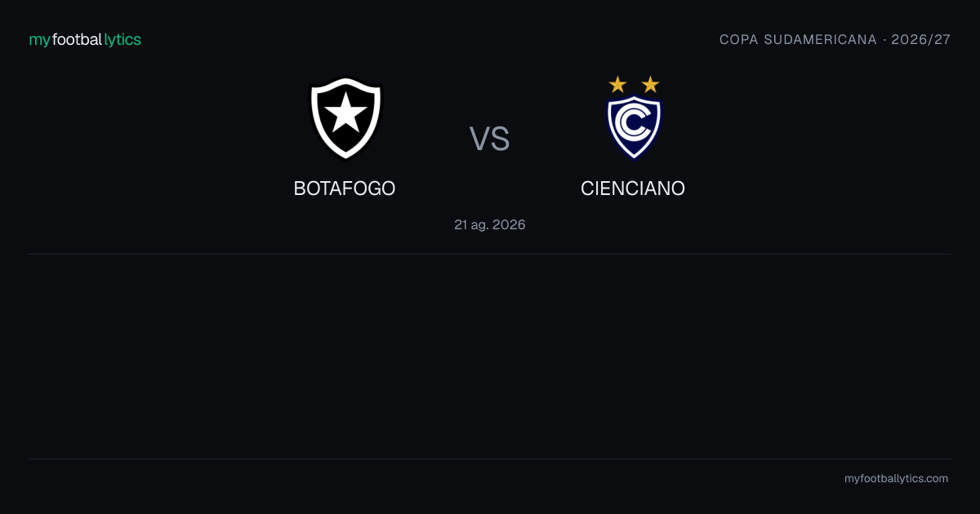Viewport: 980px width, 514px height.
Task: Click the 2026/27 season text
Action: tap(921, 40)
